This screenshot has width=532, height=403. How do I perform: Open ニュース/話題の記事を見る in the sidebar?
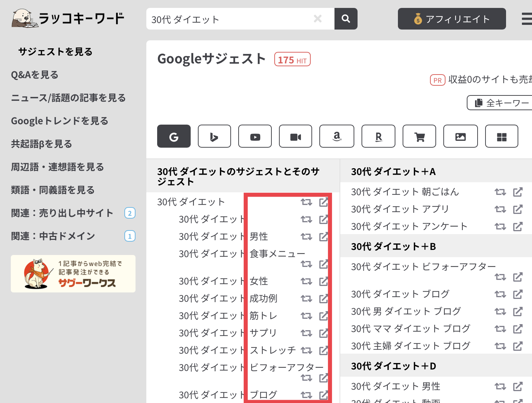[x=68, y=98]
